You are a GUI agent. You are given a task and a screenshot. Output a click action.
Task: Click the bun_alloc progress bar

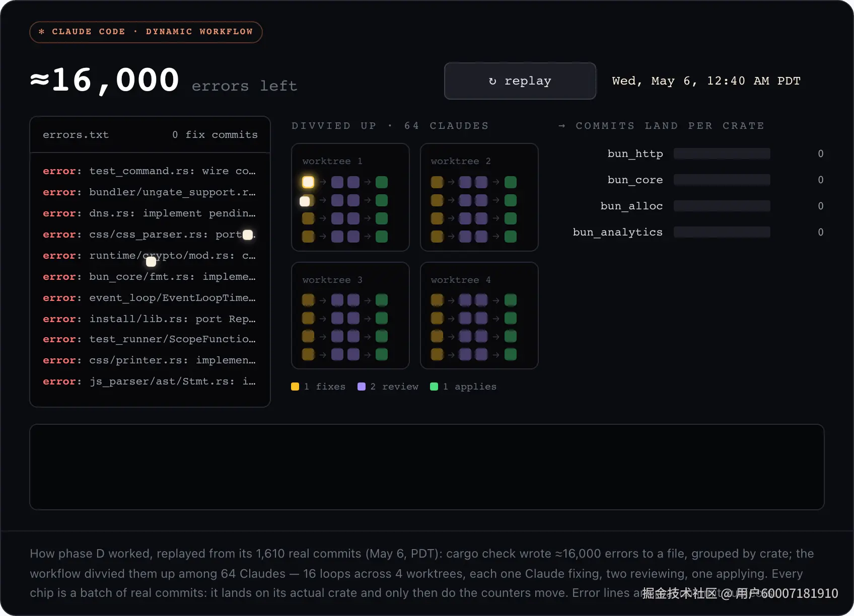[x=722, y=206]
